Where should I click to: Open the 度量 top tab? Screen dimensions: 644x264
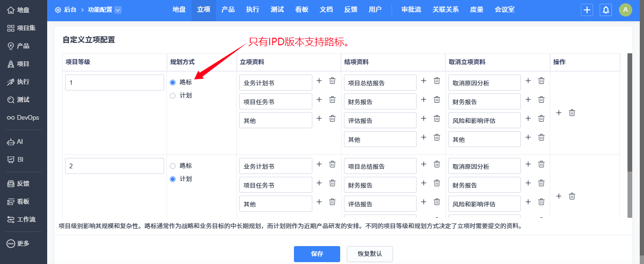pyautogui.click(x=477, y=9)
